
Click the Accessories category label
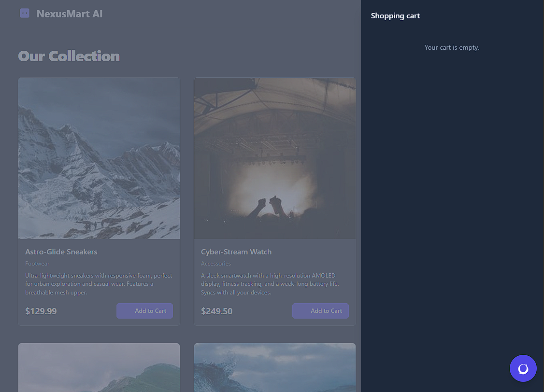[216, 264]
